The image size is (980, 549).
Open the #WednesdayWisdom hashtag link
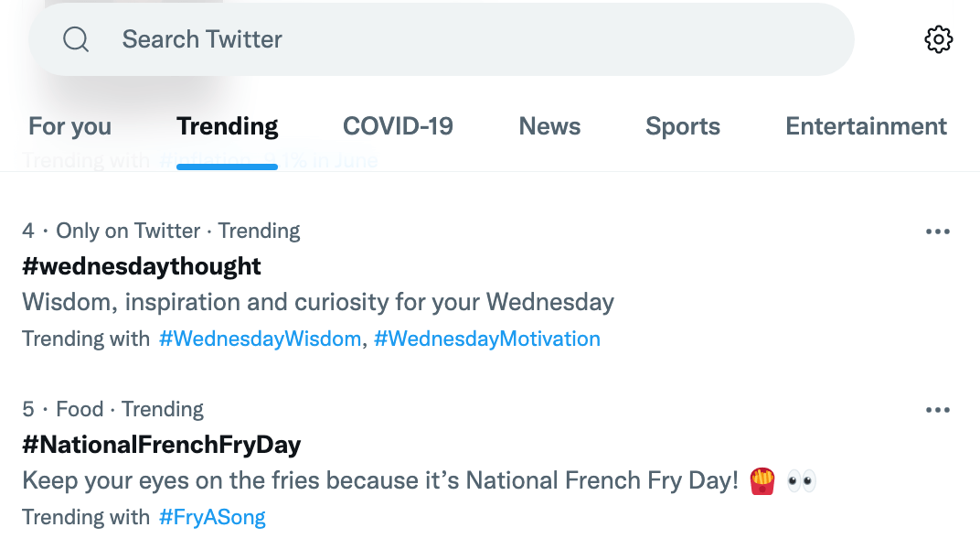coord(260,339)
